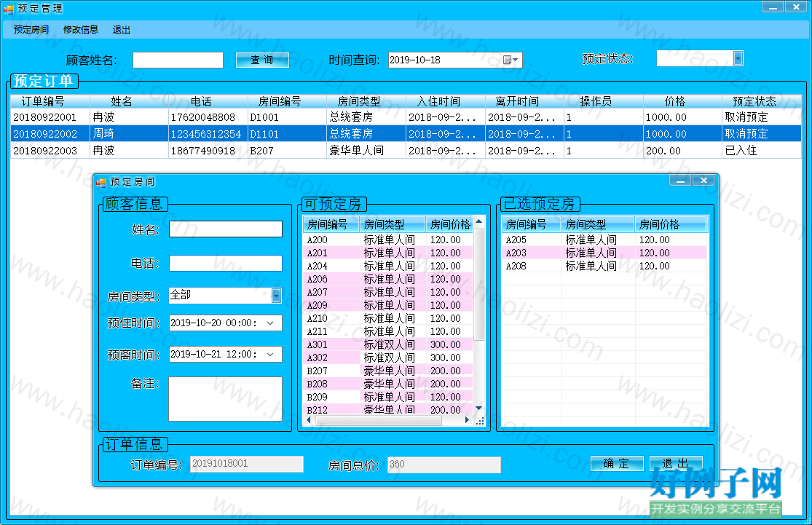The height and width of the screenshot is (525, 812).
Task: Select room B209 in available rooms
Action: click(x=387, y=397)
